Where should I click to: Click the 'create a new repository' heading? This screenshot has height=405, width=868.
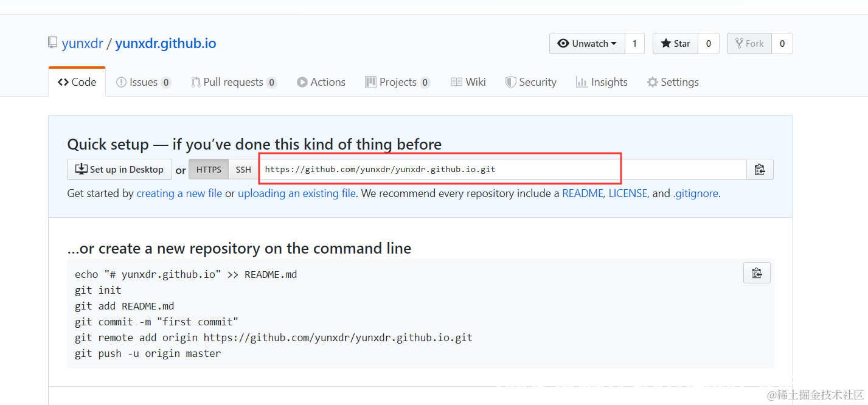point(239,248)
